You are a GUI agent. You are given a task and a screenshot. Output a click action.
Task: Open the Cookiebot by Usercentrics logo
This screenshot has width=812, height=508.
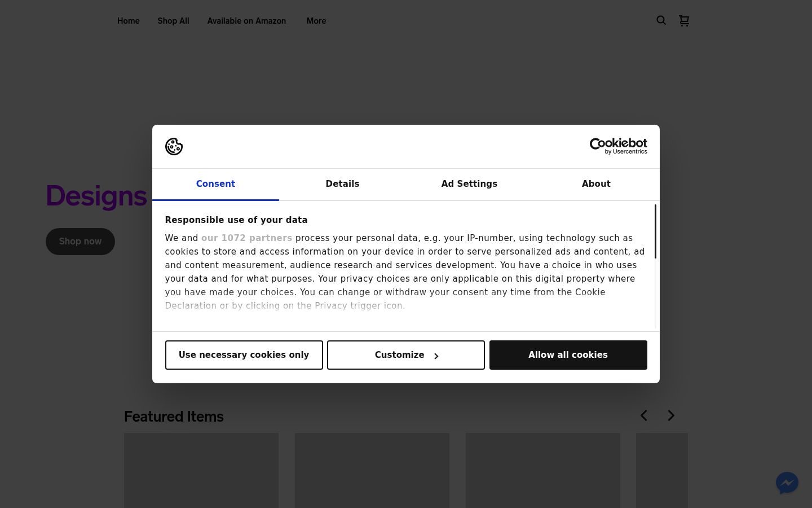(x=618, y=146)
